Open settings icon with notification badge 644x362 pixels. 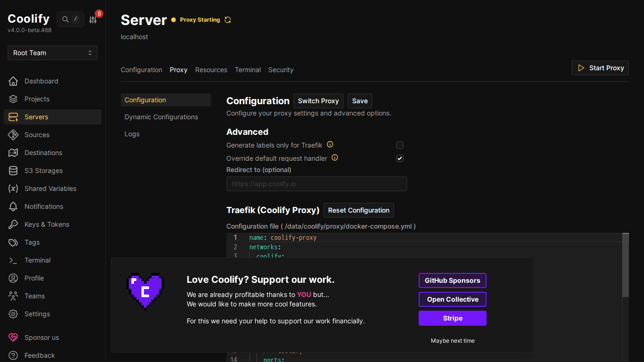[93, 19]
